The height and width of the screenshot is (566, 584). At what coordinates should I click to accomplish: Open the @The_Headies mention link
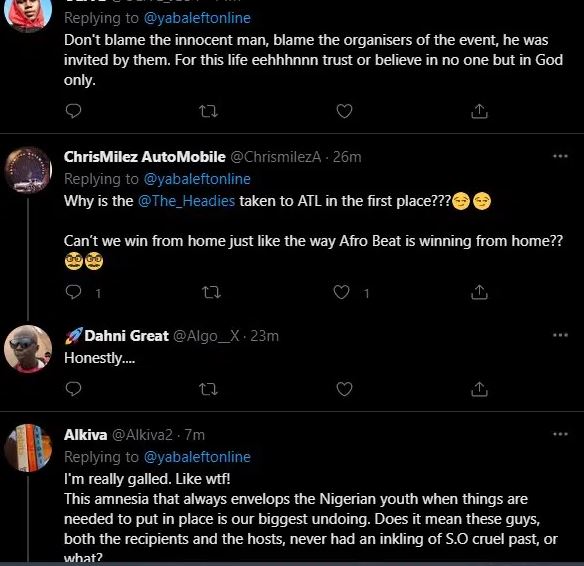tap(186, 201)
